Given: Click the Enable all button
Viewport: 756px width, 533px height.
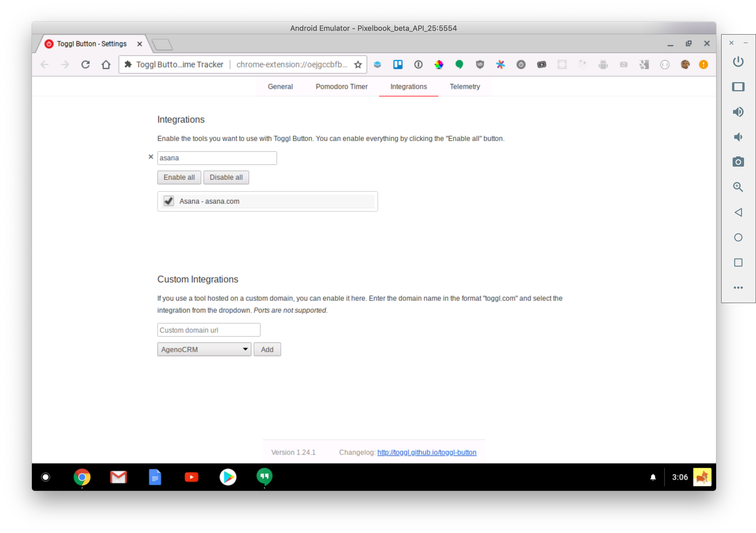Looking at the screenshot, I should (x=179, y=177).
